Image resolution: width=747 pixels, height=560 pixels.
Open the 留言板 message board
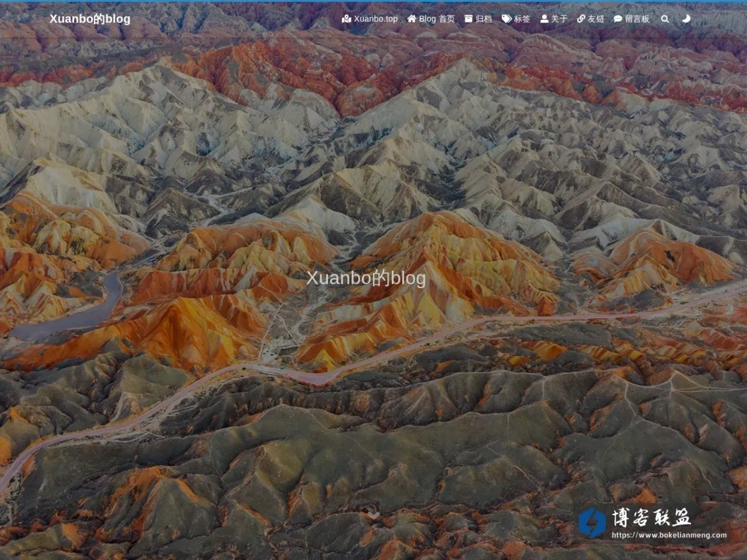pos(631,19)
